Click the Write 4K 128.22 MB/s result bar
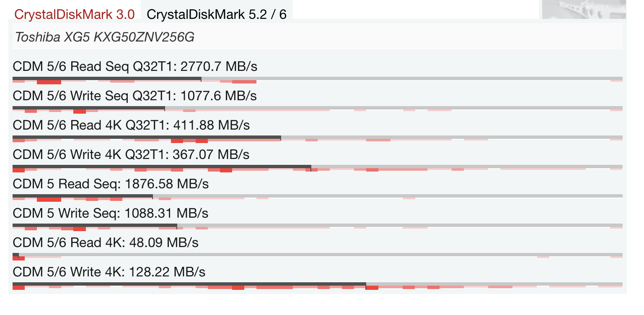Image resolution: width=644 pixels, height=315 pixels. coord(318,286)
